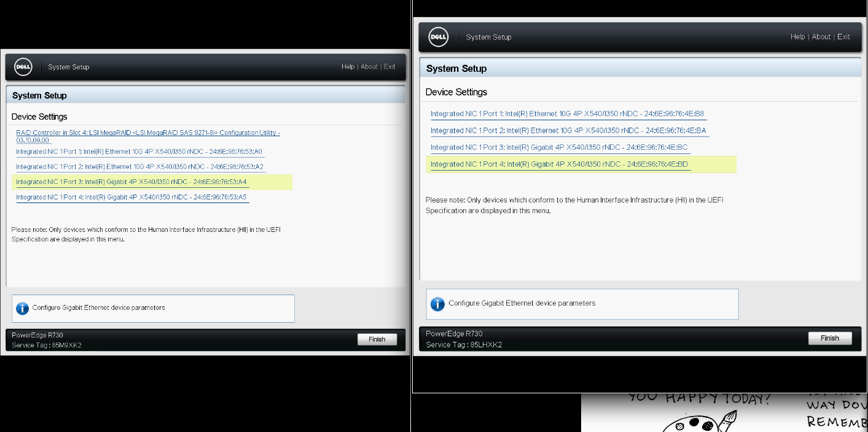
Task: Click the blue info icon in the R730 85M9XK2 window
Action: (x=23, y=308)
